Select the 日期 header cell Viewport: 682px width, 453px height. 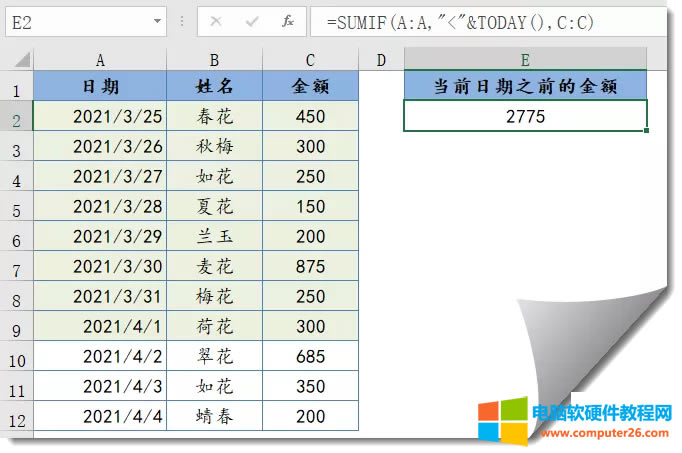(100, 87)
